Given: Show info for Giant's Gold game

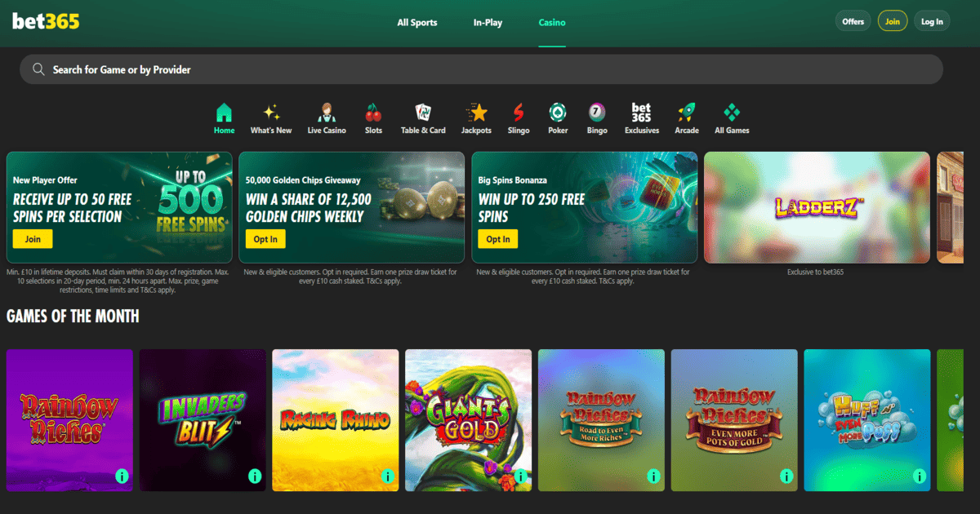Looking at the screenshot, I should [x=520, y=476].
